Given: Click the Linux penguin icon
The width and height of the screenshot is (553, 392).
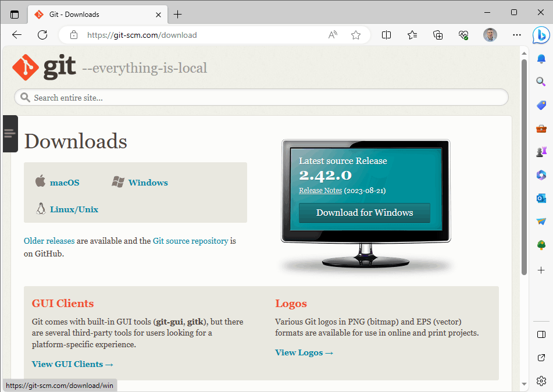Looking at the screenshot, I should pyautogui.click(x=41, y=209).
